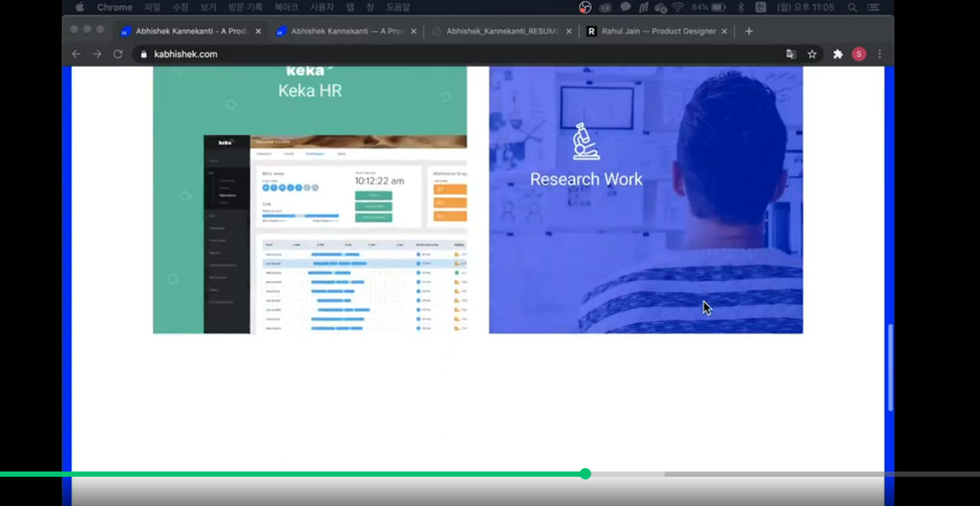Open the 창 menu

click(x=370, y=7)
